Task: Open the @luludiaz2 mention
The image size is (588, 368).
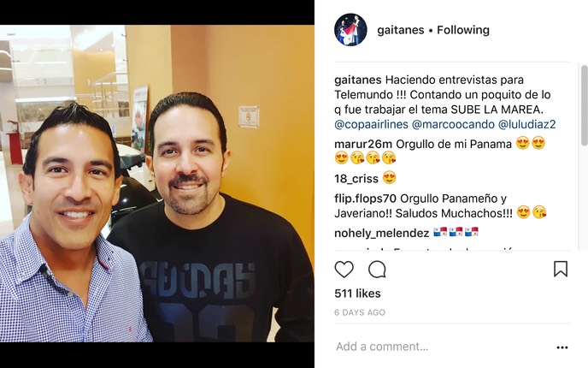Action: (526, 124)
